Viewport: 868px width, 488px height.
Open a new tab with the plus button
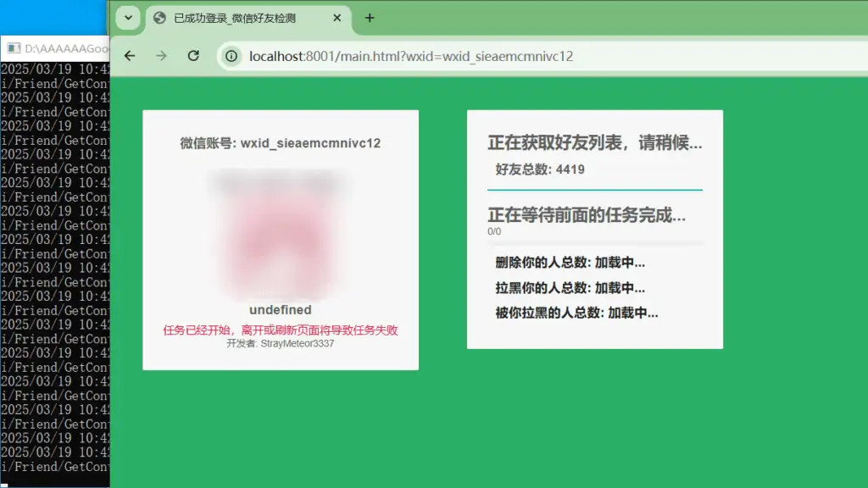point(370,17)
